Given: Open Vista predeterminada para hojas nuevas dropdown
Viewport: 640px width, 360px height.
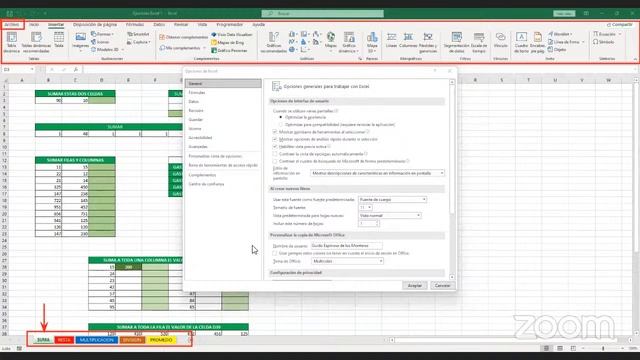Looking at the screenshot, I should point(389,216).
